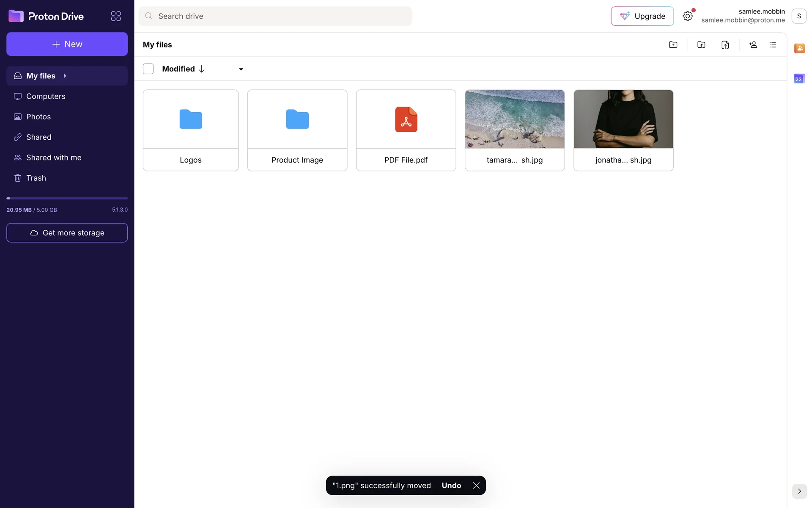Click the Search drive field
Viewport: 812px width, 508px height.
point(275,16)
